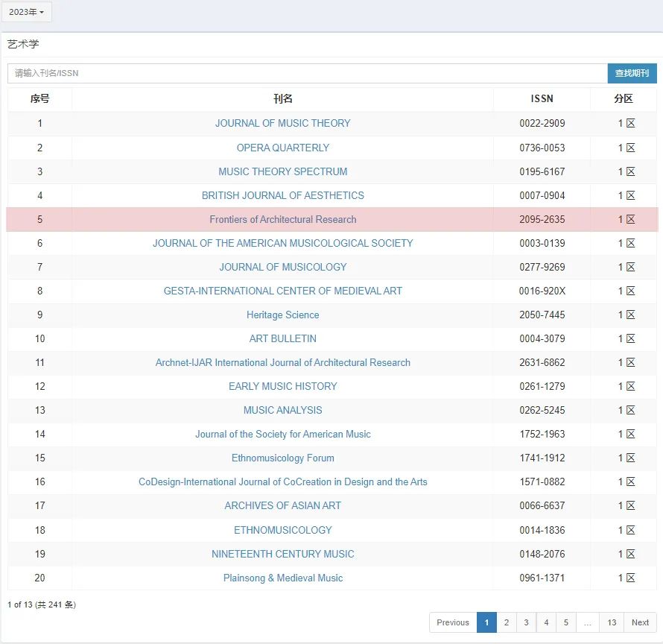Image resolution: width=663 pixels, height=644 pixels.
Task: Open BRITISH JOURNAL OF AESTHETICS entry
Action: click(x=282, y=195)
